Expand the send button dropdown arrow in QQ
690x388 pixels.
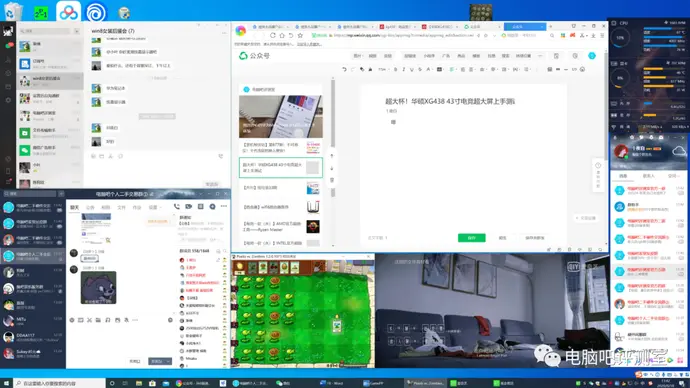tap(168, 361)
